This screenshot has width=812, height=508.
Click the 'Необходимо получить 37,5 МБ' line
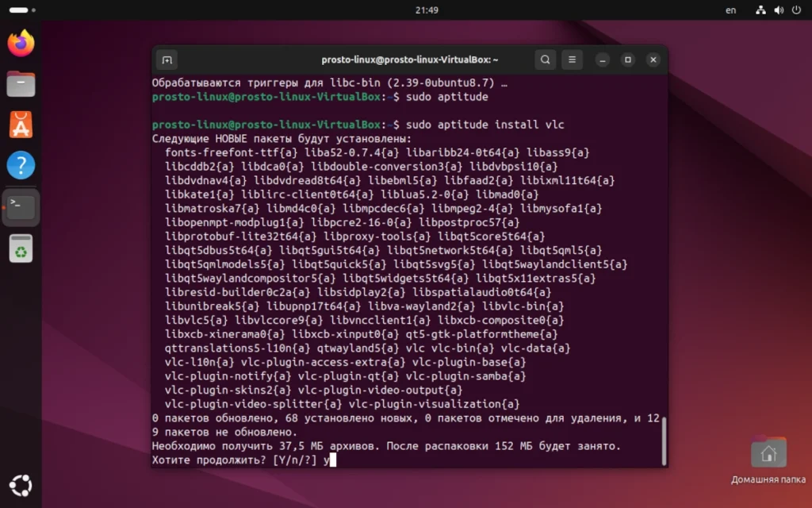tap(386, 446)
